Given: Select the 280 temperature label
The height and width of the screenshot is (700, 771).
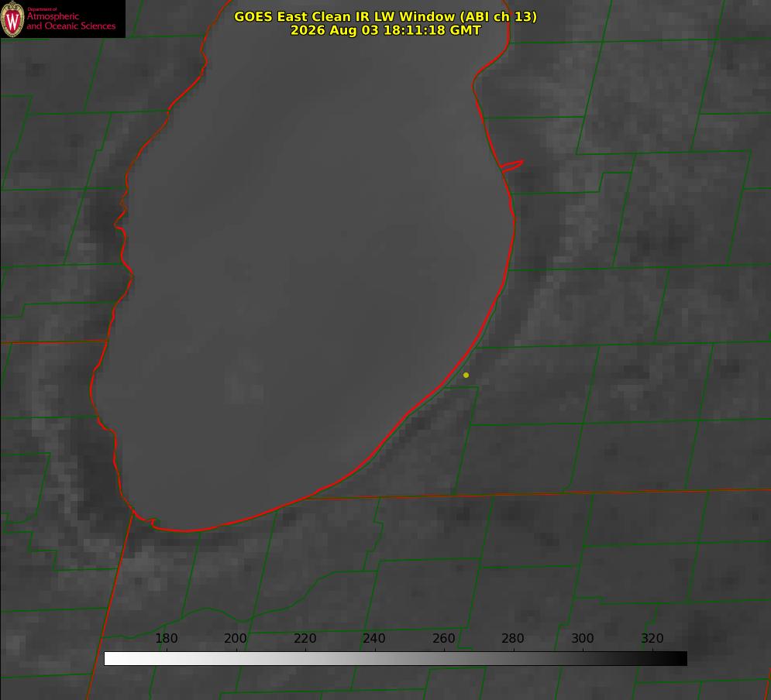Looking at the screenshot, I should (513, 638).
